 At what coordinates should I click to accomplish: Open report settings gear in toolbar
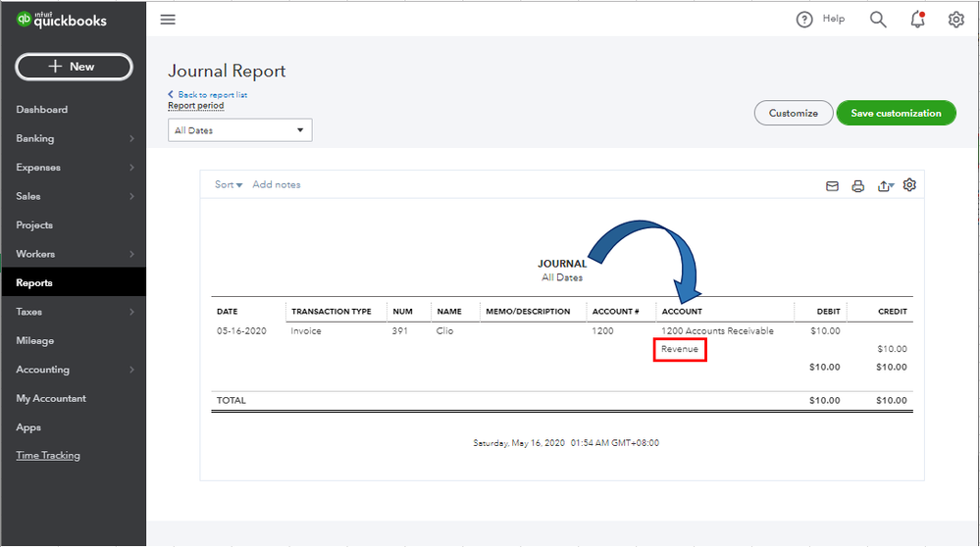[909, 184]
